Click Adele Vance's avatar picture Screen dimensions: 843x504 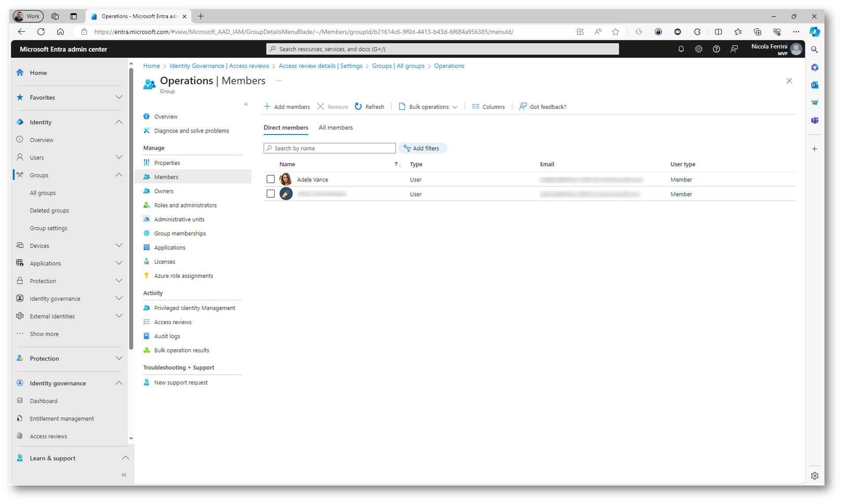tap(286, 179)
